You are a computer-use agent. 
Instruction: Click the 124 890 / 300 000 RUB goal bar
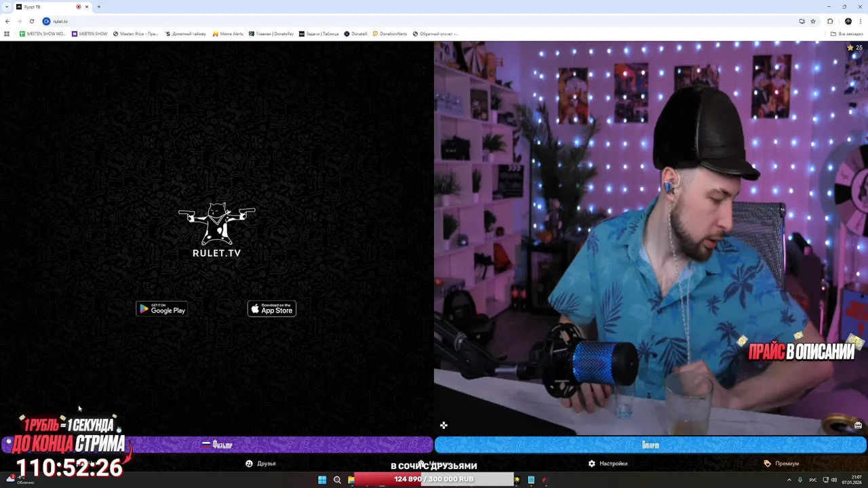434,479
